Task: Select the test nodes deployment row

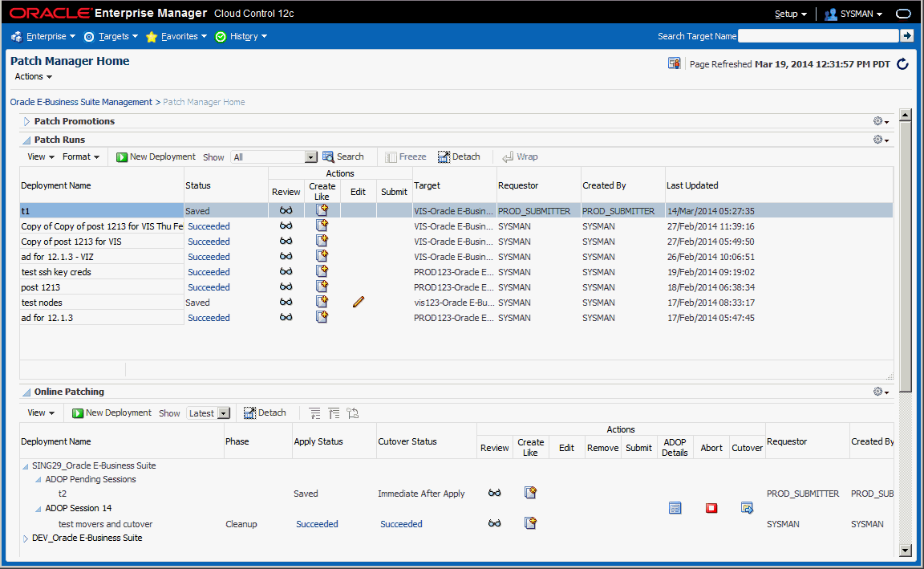Action: point(456,303)
